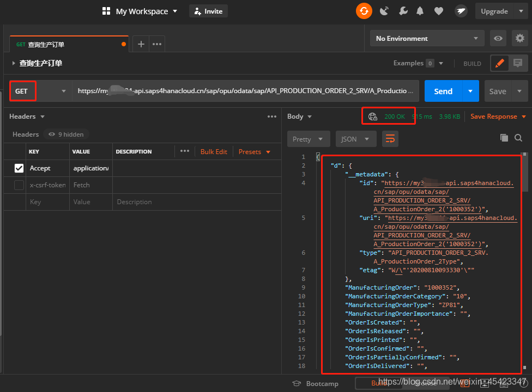Click the empty Key input cell
Image resolution: width=532 pixels, height=392 pixels.
point(47,202)
